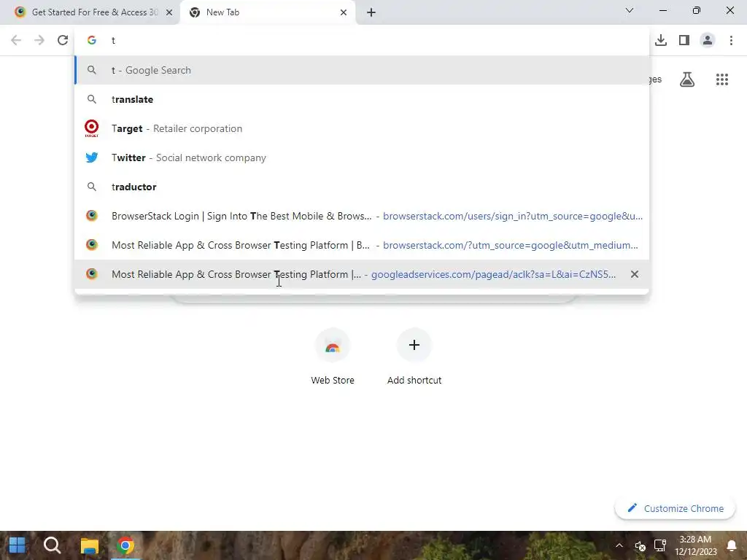The height and width of the screenshot is (560, 747).
Task: Close the New Tab tab
Action: pos(344,12)
